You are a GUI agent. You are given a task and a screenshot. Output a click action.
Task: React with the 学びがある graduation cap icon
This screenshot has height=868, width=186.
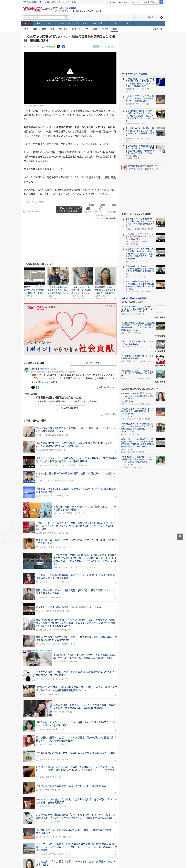89,208
